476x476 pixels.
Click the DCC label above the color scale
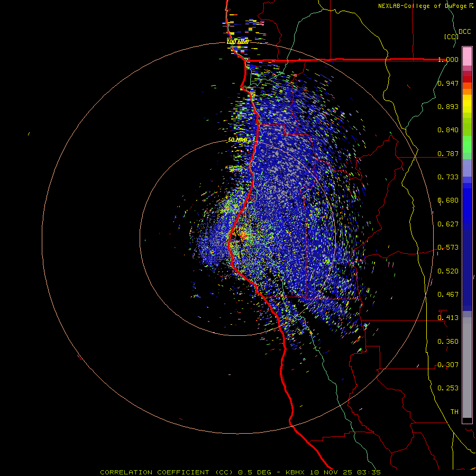pyautogui.click(x=464, y=32)
